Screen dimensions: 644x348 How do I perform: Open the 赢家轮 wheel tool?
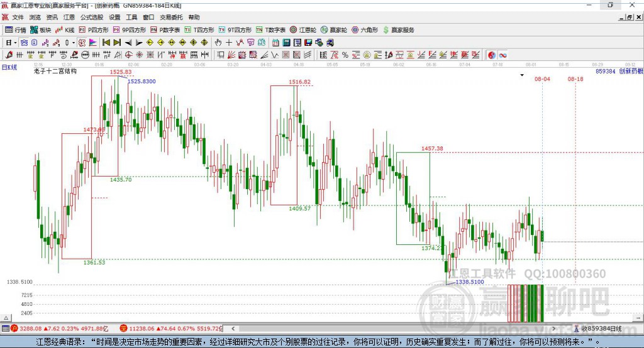coord(334,30)
